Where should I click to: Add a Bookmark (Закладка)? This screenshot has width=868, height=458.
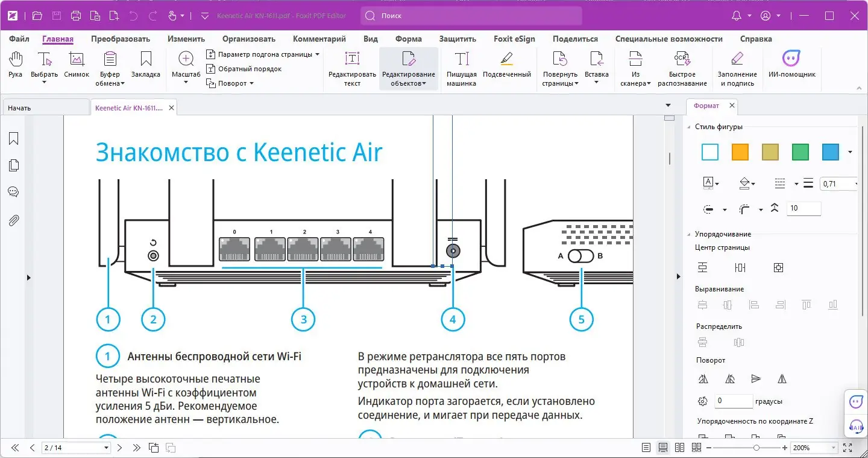coord(145,65)
